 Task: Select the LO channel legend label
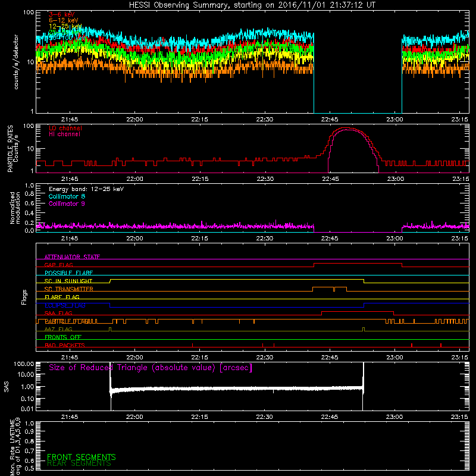(65, 128)
